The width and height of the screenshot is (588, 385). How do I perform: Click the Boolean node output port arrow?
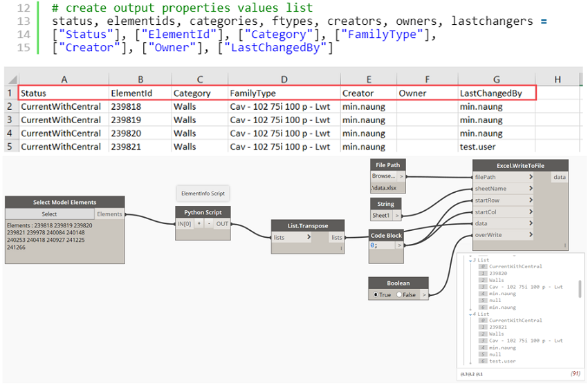pos(424,294)
